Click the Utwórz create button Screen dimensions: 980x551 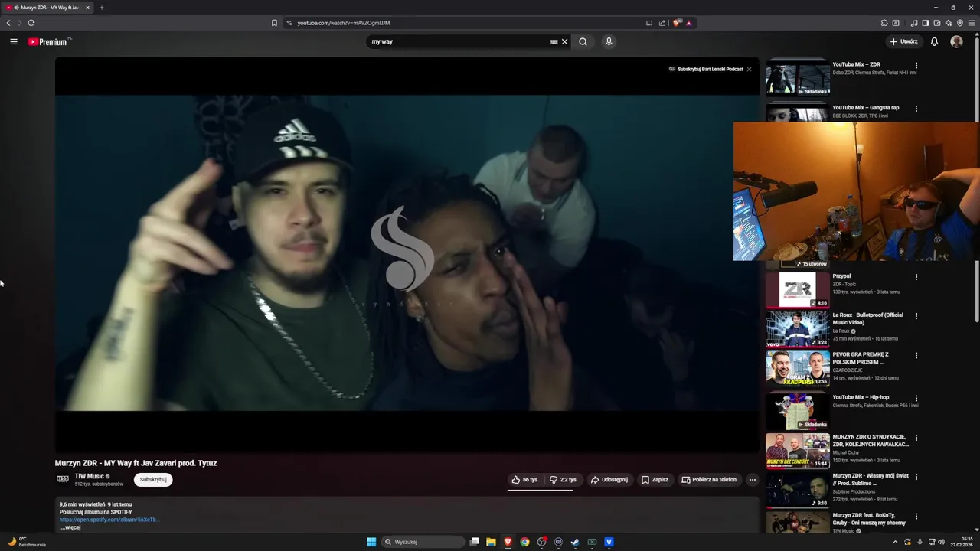903,42
